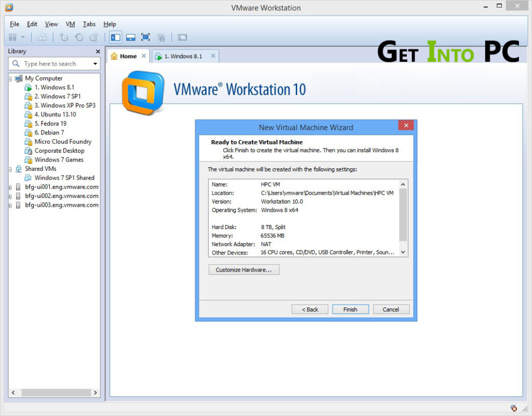
Task: Open the library search dropdown arrow
Action: pyautogui.click(x=95, y=64)
